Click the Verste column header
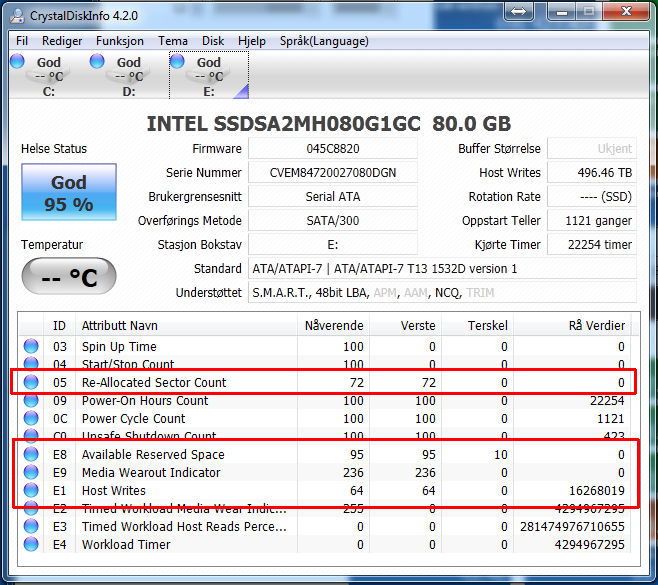Image resolution: width=658 pixels, height=585 pixels. (405, 325)
